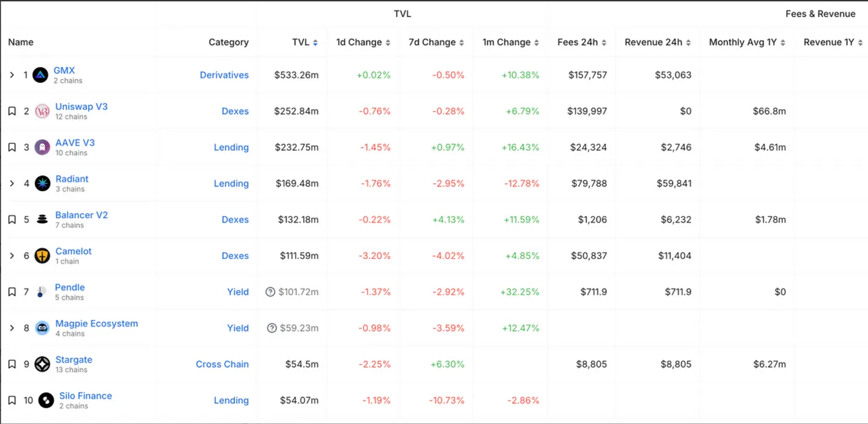Sort by Monthly Avg 1Y column
Viewport: 868px width, 424px height.
747,42
